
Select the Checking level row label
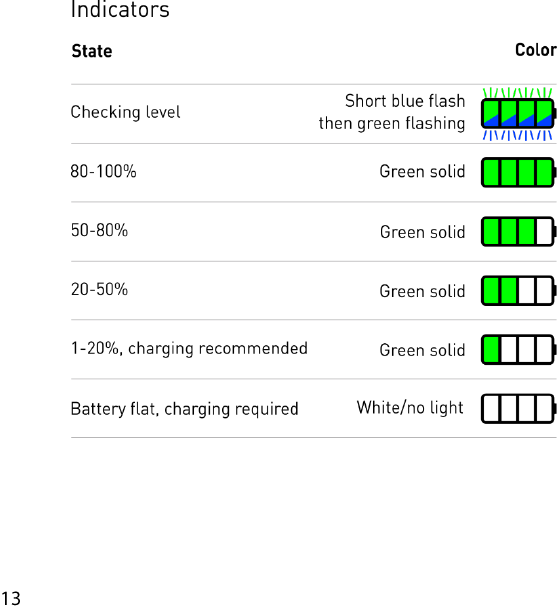(x=125, y=112)
